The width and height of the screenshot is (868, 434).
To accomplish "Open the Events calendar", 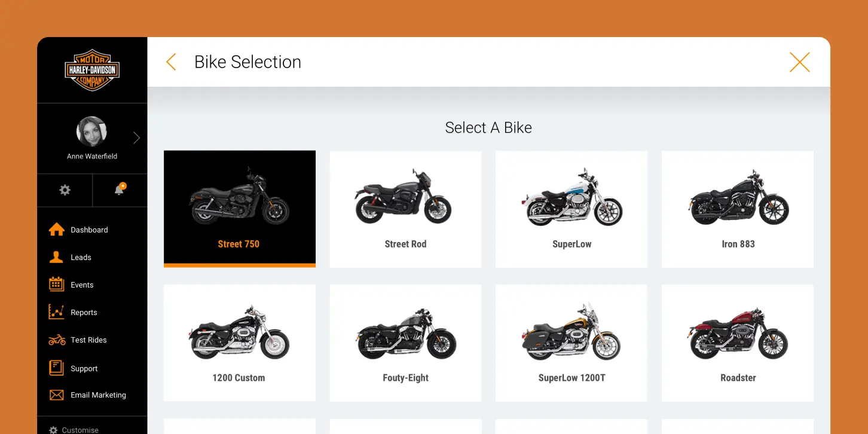I will click(82, 285).
